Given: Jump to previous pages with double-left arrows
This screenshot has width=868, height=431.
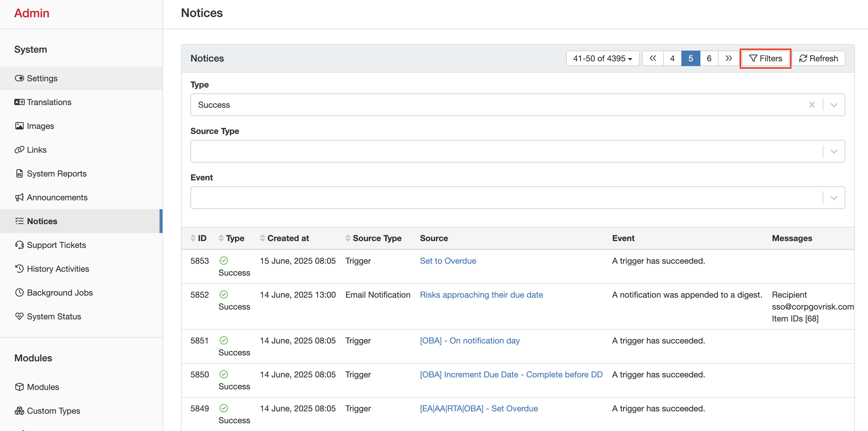Looking at the screenshot, I should (653, 58).
